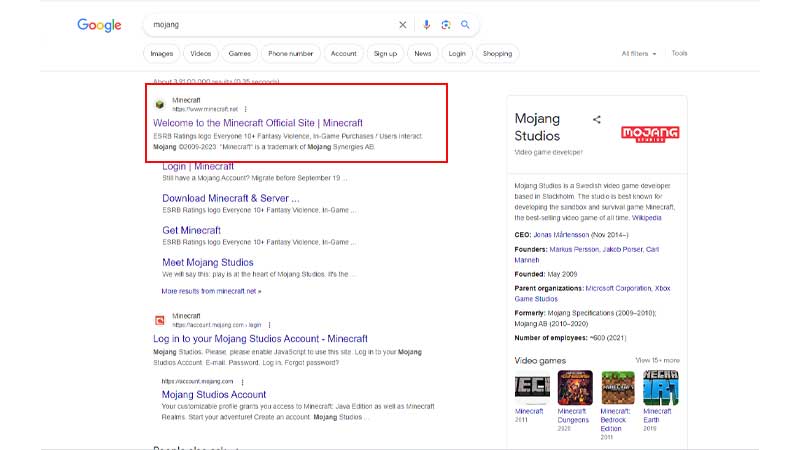This screenshot has height=450, width=800.
Task: Run search with magnifying glass icon
Action: coord(465,24)
